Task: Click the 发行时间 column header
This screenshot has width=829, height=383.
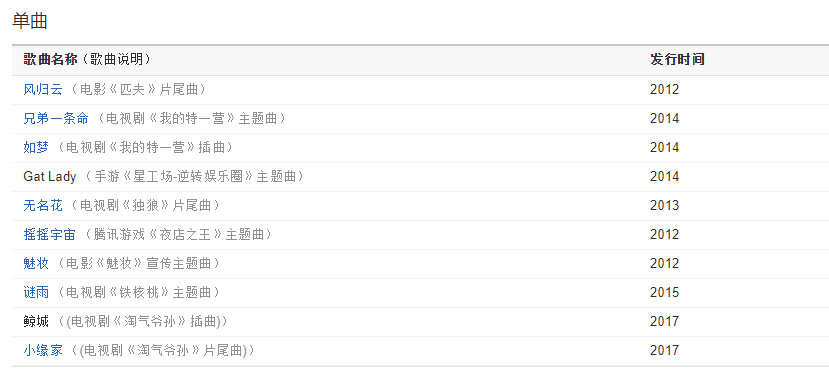Action: click(x=677, y=59)
